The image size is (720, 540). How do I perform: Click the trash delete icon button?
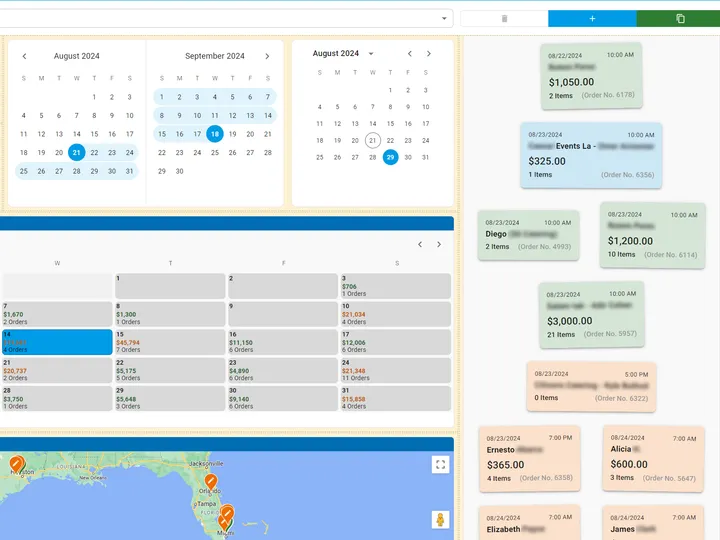tap(504, 18)
